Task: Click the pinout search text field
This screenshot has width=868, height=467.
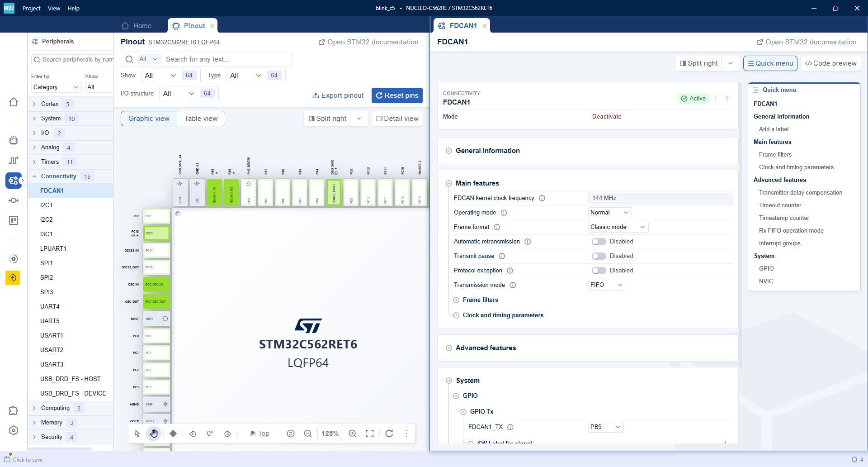Action: (x=226, y=59)
